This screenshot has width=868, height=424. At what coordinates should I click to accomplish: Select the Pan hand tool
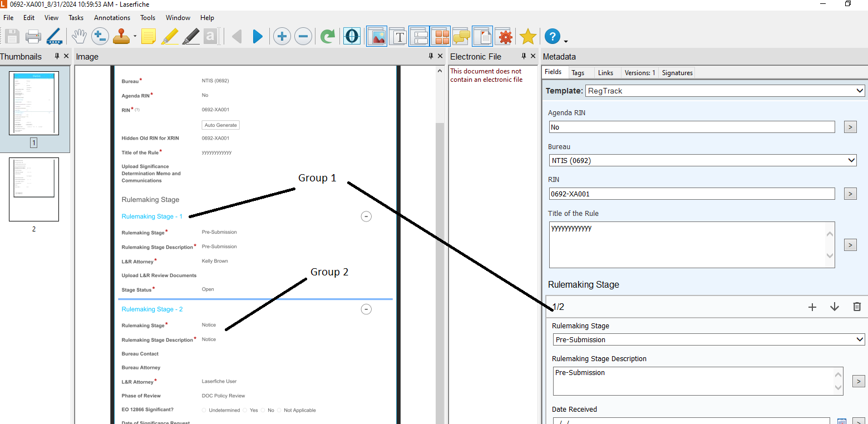click(x=79, y=37)
